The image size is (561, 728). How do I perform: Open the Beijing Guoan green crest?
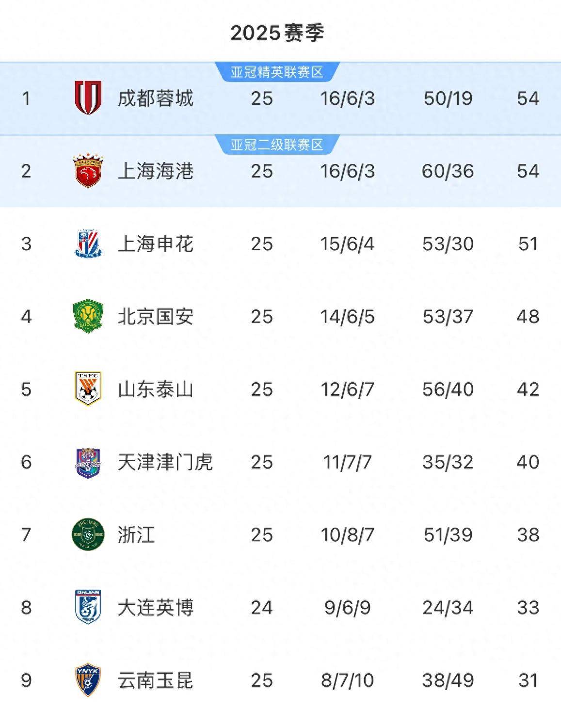[x=88, y=316]
